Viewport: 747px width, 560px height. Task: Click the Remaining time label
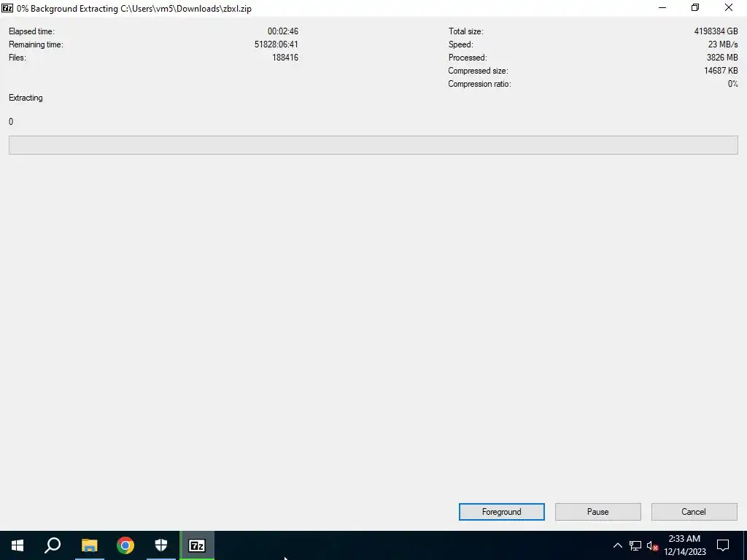pos(36,44)
